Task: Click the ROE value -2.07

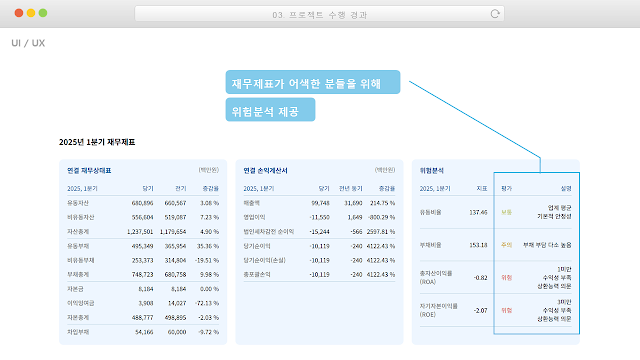Action: (x=480, y=310)
